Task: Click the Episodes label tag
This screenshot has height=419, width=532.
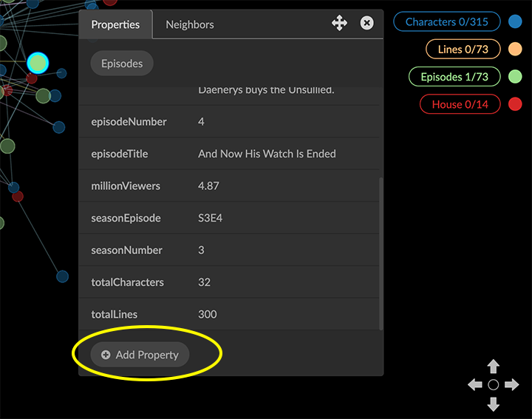Action: click(x=122, y=64)
